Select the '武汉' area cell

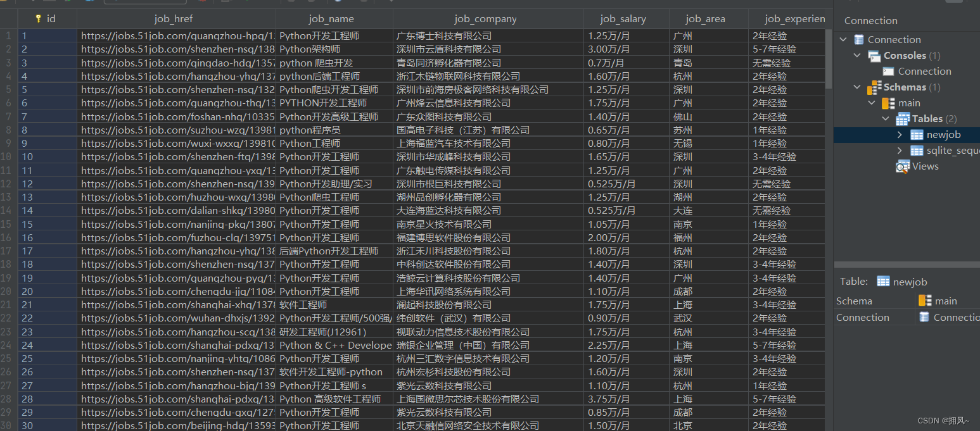tap(709, 318)
